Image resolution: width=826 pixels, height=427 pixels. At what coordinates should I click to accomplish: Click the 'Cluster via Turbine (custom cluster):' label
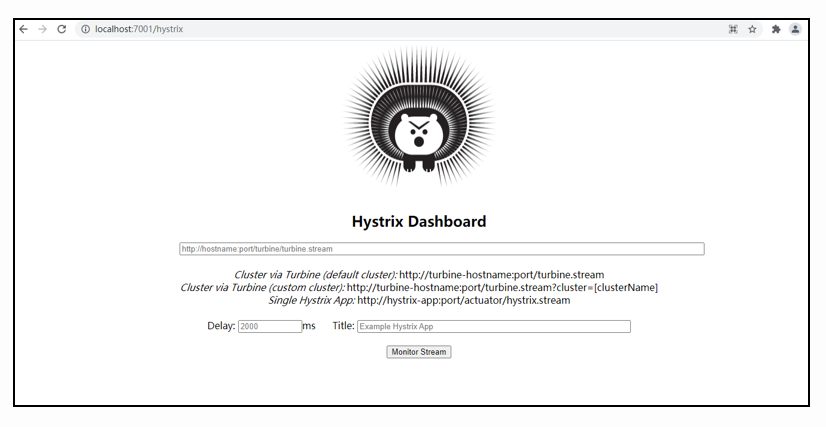click(262, 287)
